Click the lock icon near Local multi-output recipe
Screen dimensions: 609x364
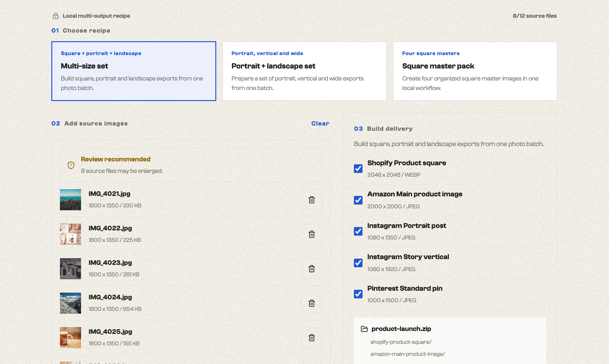coord(55,16)
